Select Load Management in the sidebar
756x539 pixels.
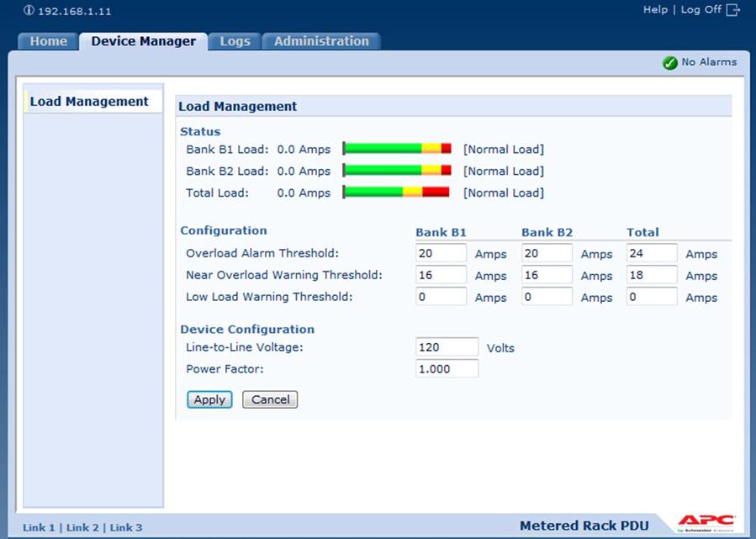pyautogui.click(x=89, y=102)
